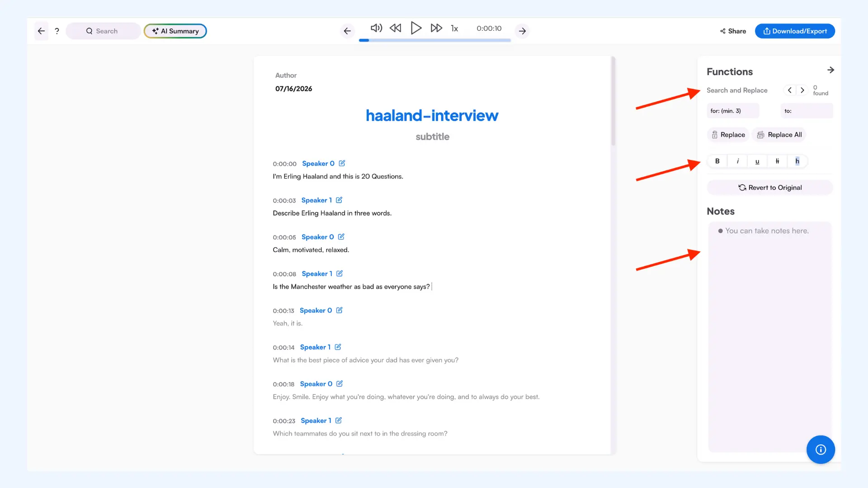
Task: Click the 'subtitle' placeholder
Action: (432, 136)
